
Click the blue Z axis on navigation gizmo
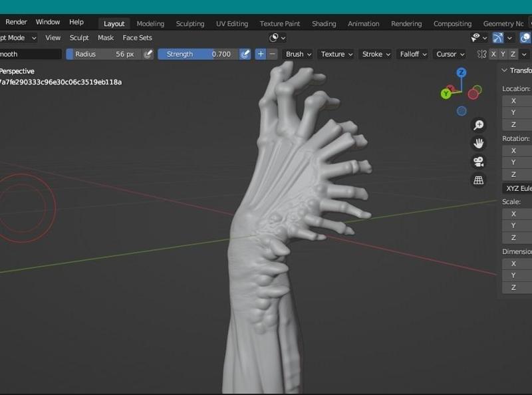click(x=461, y=72)
